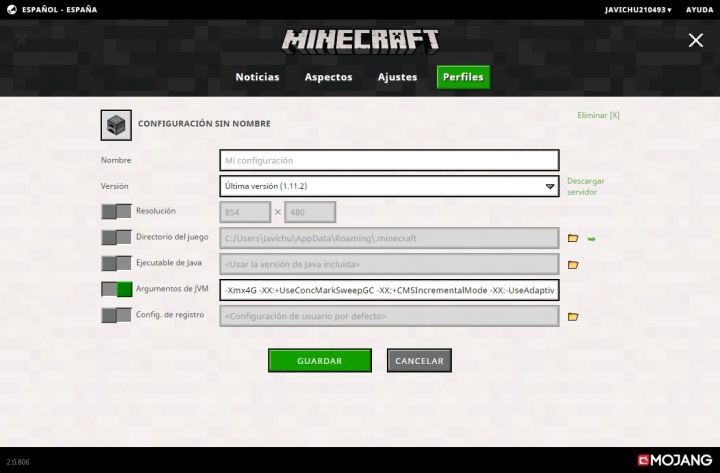Viewport: 720px width, 473px height.
Task: Focus the Nombre input field
Action: pos(389,160)
